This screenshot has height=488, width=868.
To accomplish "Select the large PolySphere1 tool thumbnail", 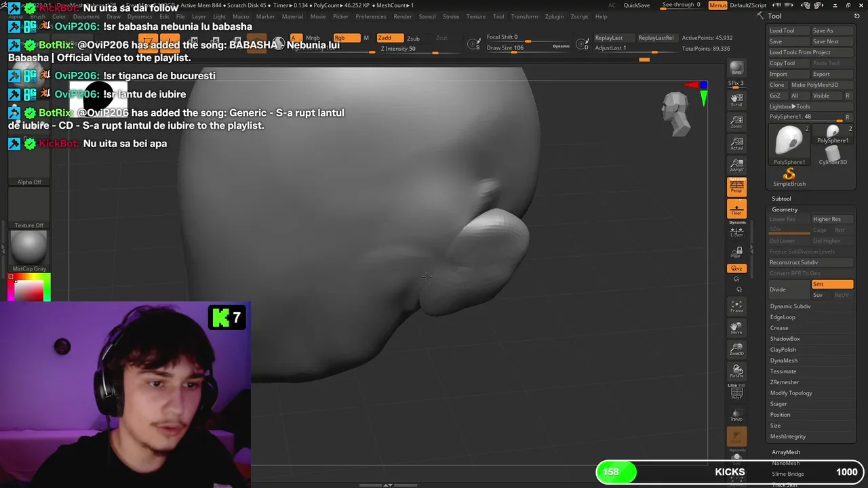I will click(x=789, y=144).
